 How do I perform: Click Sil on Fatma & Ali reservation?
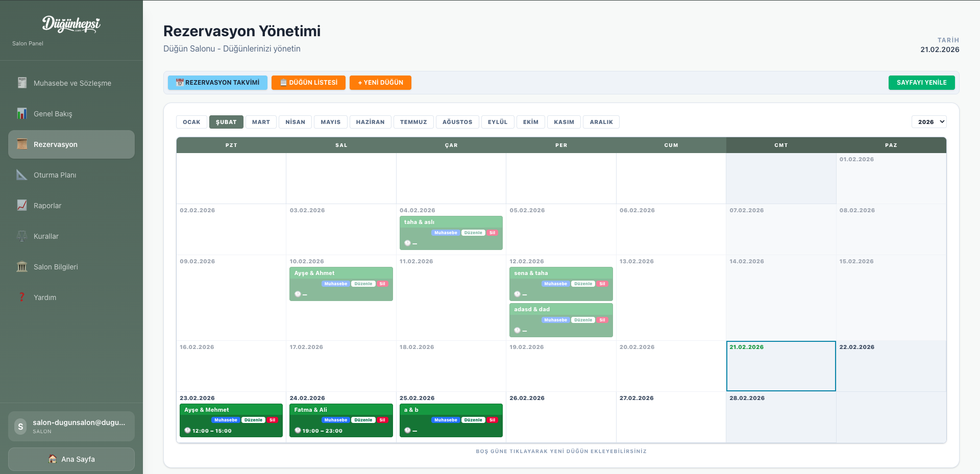(x=382, y=420)
